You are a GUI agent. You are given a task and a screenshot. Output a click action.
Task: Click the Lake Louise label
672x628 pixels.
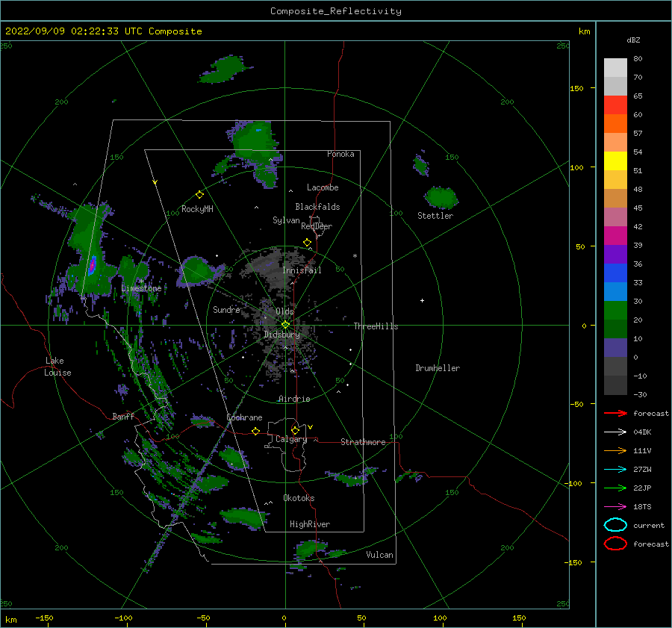point(58,367)
